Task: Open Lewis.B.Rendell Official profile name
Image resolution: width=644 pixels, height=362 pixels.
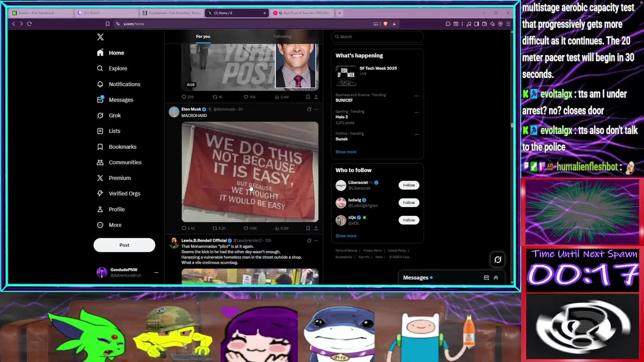Action: (204, 240)
